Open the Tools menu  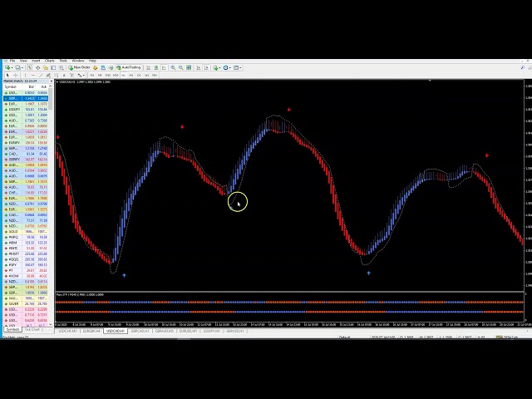pos(63,61)
